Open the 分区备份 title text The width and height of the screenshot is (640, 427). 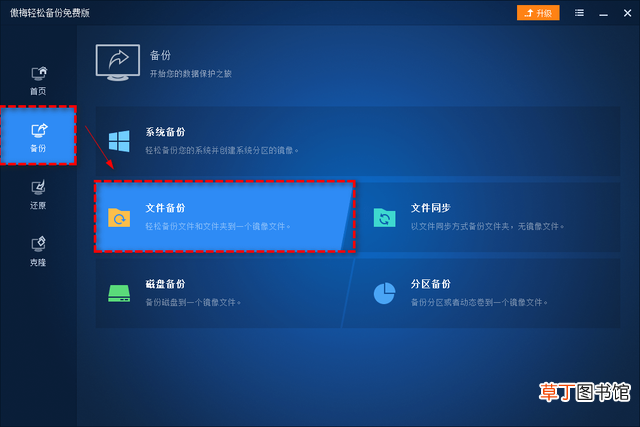point(431,284)
